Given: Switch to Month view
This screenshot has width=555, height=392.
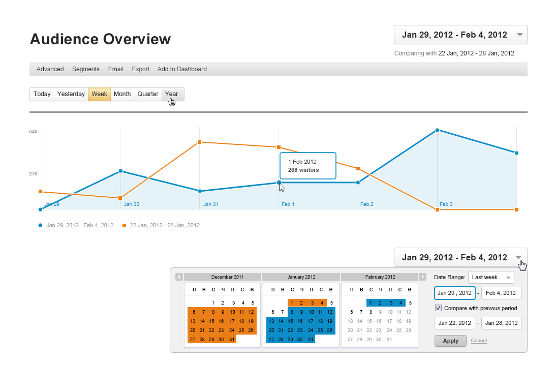Looking at the screenshot, I should [122, 94].
